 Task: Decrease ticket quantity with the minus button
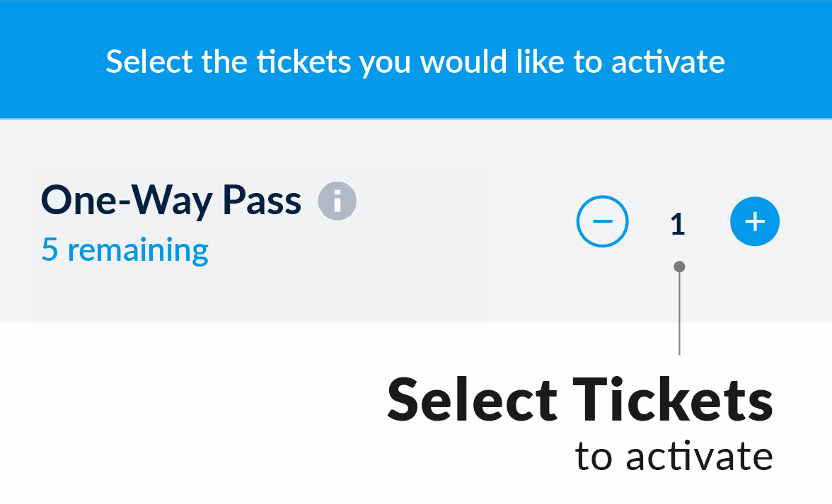[x=602, y=221]
